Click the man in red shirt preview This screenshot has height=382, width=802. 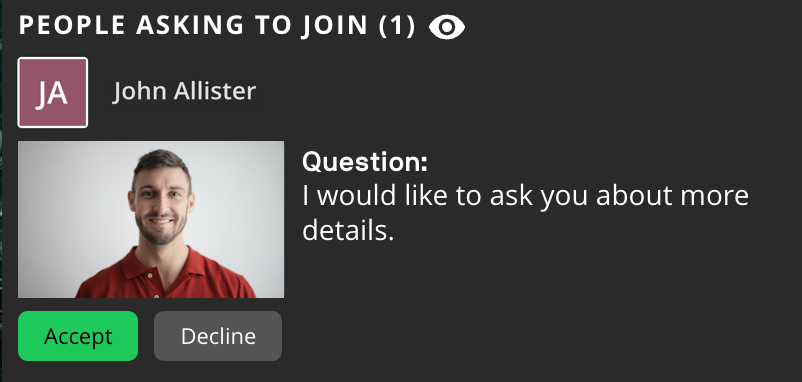[151, 219]
